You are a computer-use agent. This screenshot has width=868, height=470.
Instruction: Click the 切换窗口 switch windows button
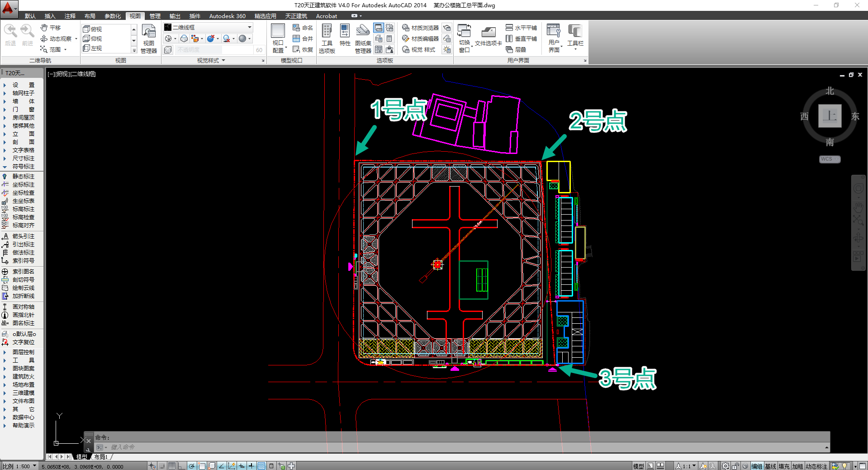tap(465, 38)
